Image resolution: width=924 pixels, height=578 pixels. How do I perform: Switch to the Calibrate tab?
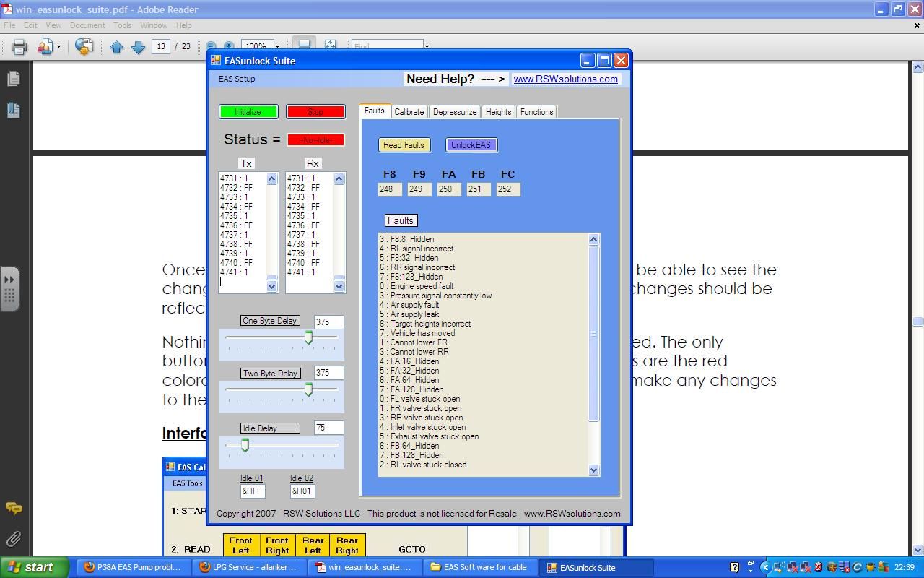(x=409, y=112)
